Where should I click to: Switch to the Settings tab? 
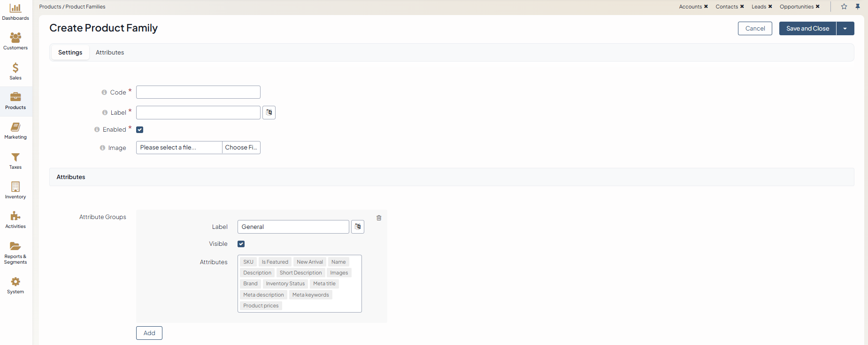[70, 53]
